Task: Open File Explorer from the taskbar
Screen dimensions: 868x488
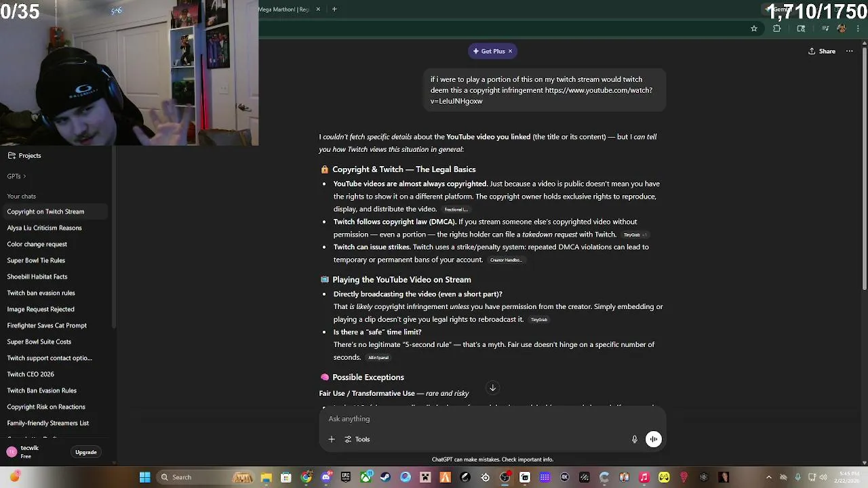Action: click(266, 477)
